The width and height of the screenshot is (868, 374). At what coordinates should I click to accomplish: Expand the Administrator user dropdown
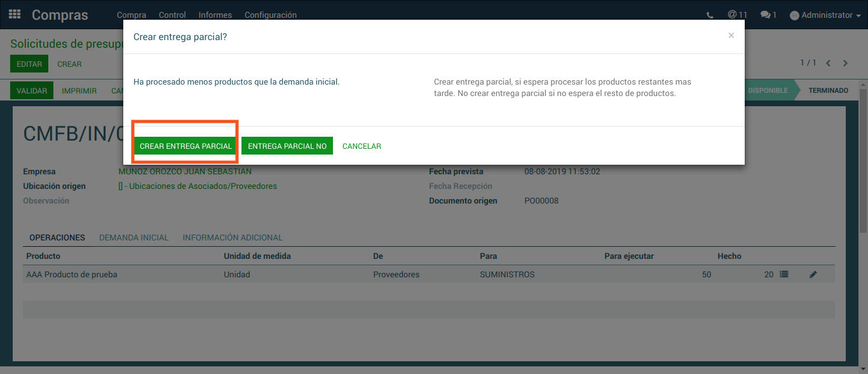[825, 15]
